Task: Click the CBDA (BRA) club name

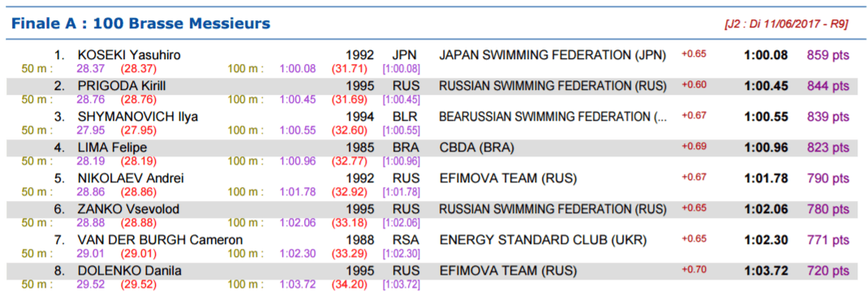Action: pos(477,147)
